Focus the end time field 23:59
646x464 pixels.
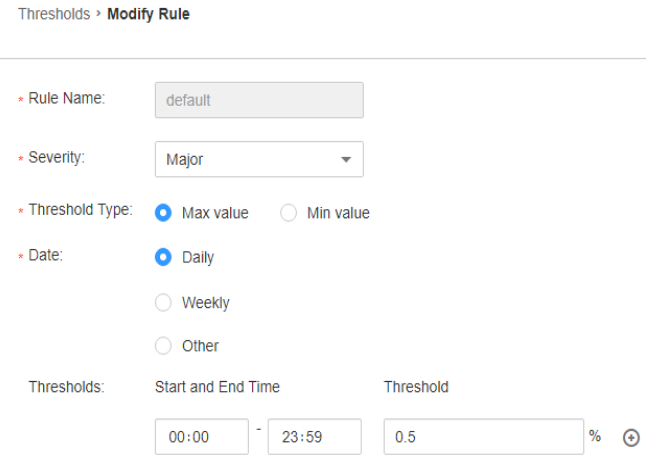pos(315,437)
